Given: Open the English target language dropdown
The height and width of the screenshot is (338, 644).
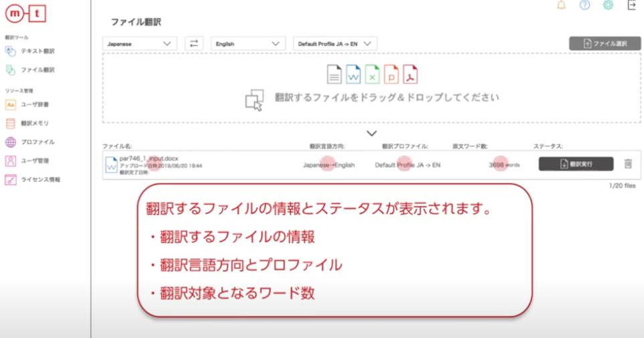Looking at the screenshot, I should (248, 44).
